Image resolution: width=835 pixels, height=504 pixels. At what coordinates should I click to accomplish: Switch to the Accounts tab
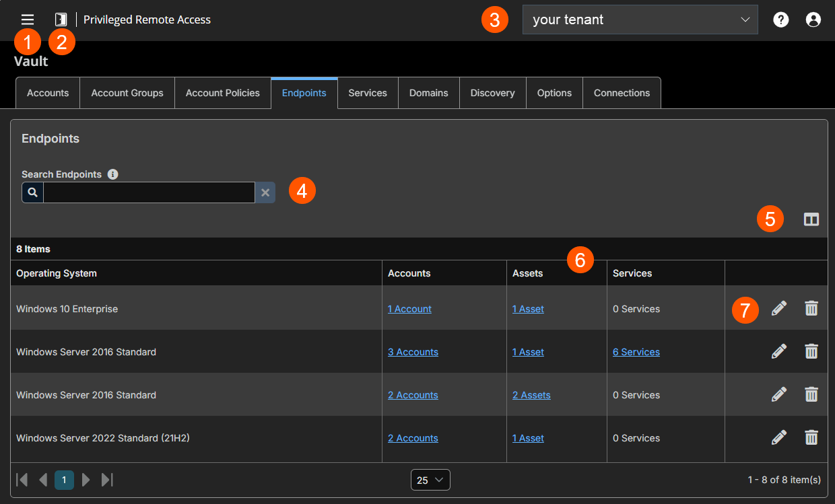point(47,93)
